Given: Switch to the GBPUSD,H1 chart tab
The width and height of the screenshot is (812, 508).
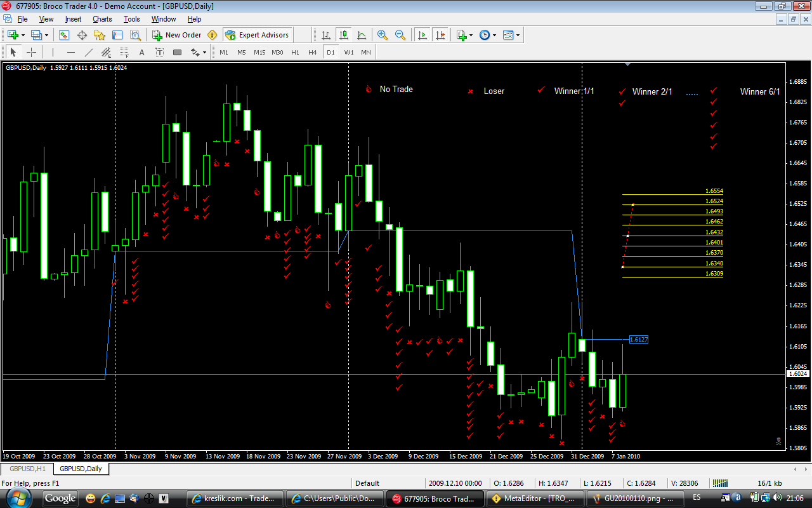Looking at the screenshot, I should [27, 469].
